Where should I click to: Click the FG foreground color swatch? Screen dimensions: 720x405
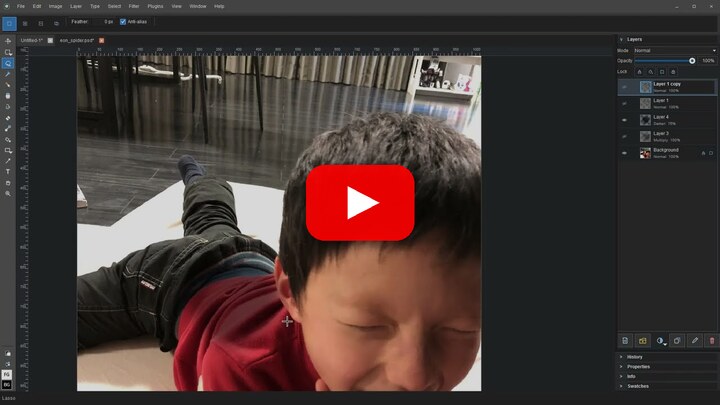(7, 375)
